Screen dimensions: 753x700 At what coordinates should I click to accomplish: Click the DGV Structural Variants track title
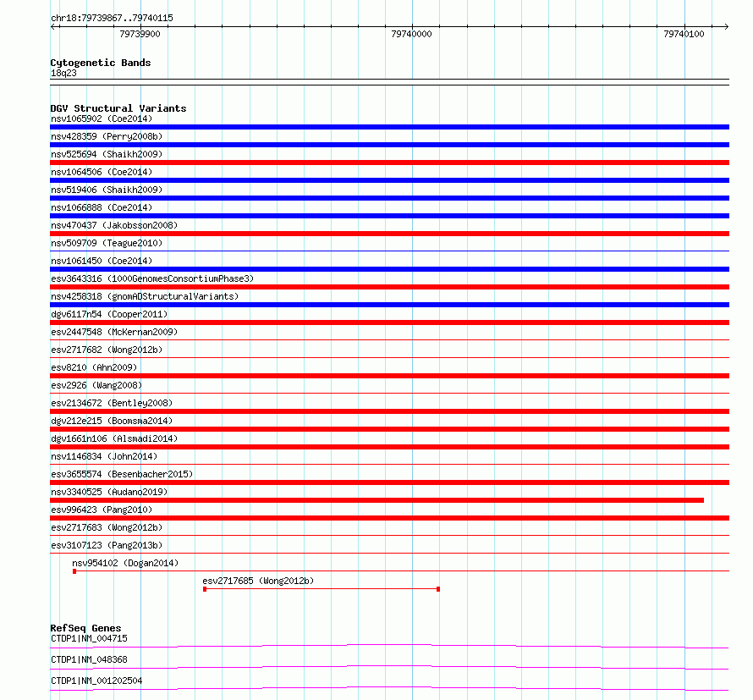[118, 108]
